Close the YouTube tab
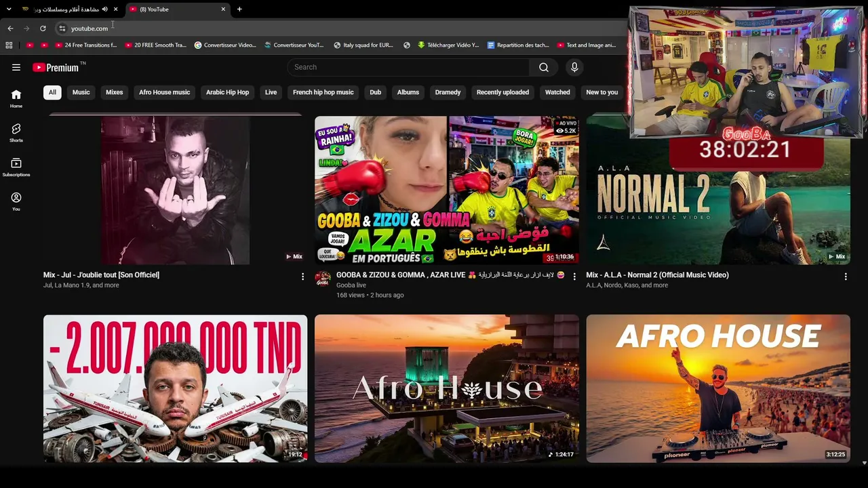 pyautogui.click(x=223, y=9)
